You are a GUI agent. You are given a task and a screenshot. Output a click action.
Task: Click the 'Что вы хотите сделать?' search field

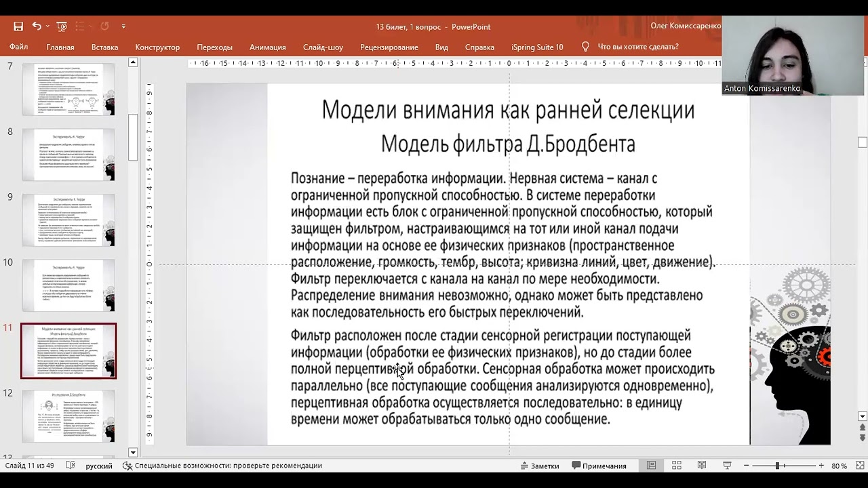click(x=638, y=47)
